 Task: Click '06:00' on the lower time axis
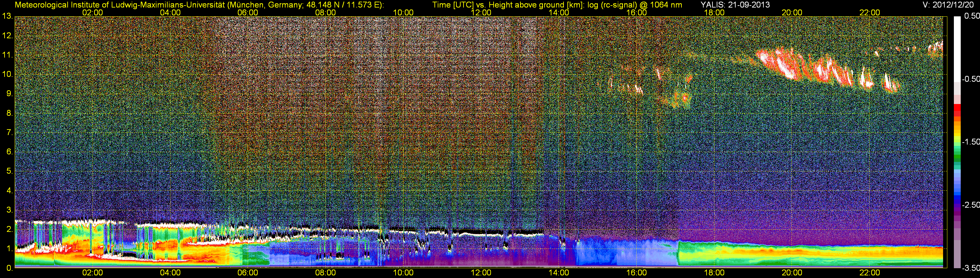point(248,273)
